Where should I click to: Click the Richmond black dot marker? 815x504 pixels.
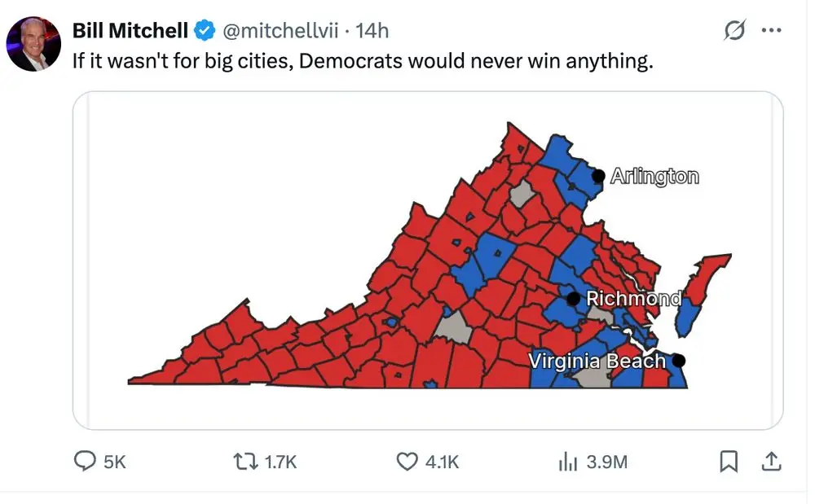pyautogui.click(x=574, y=299)
